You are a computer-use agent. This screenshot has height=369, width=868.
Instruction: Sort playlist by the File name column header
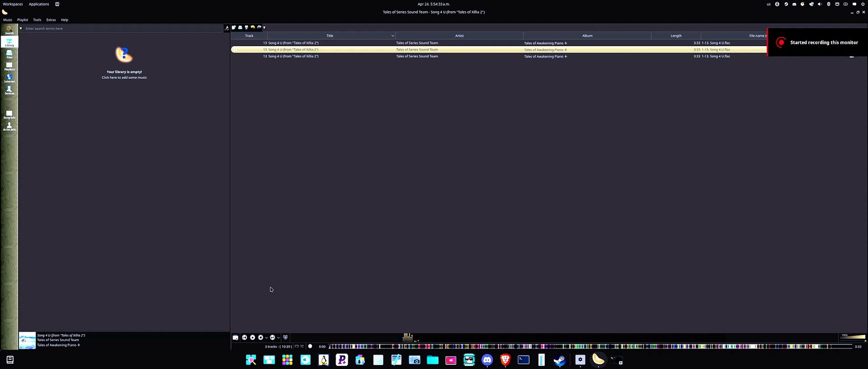(x=757, y=36)
